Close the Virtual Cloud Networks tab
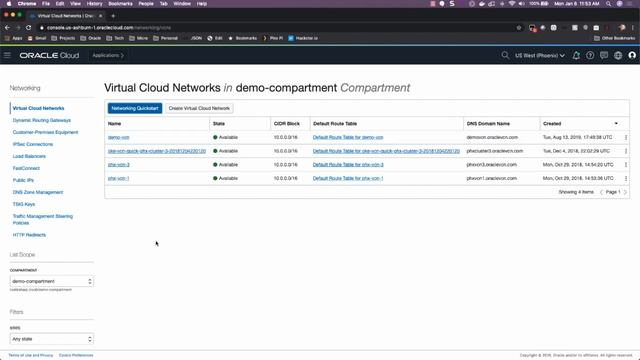This screenshot has height=360, width=640. pos(100,16)
